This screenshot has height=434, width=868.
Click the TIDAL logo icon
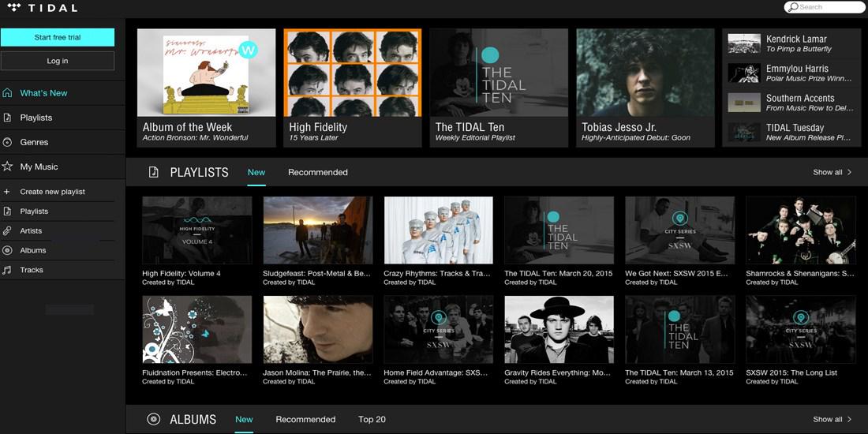[x=14, y=8]
